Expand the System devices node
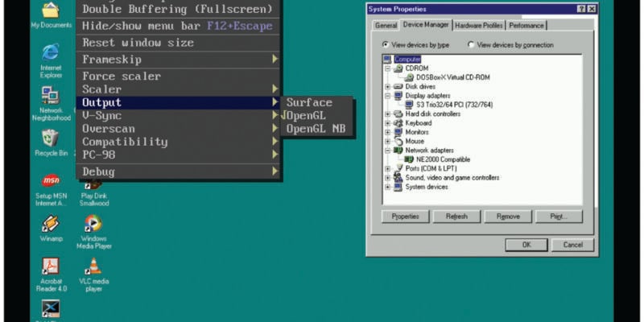Image resolution: width=644 pixels, height=322 pixels. point(387,187)
